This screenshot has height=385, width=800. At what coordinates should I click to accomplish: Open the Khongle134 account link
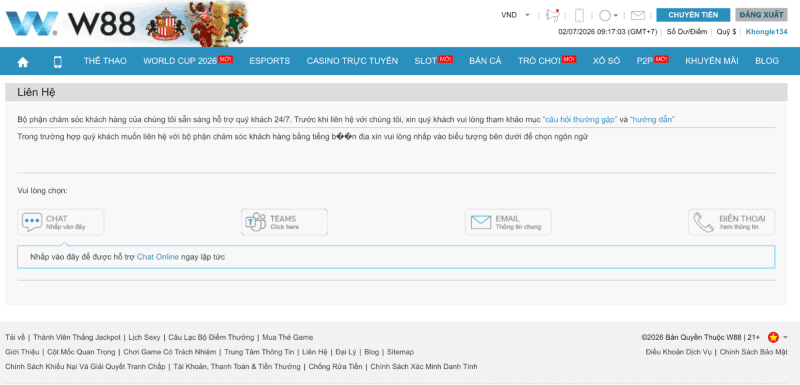pyautogui.click(x=766, y=32)
